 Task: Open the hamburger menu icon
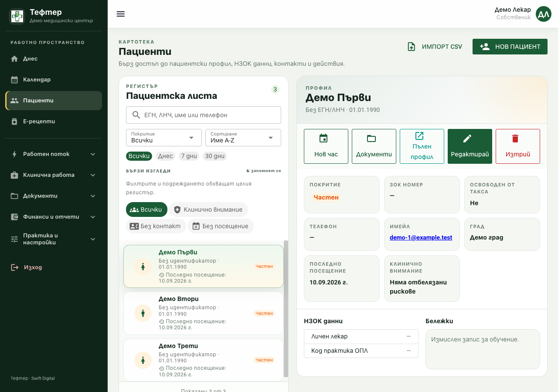pos(121,14)
